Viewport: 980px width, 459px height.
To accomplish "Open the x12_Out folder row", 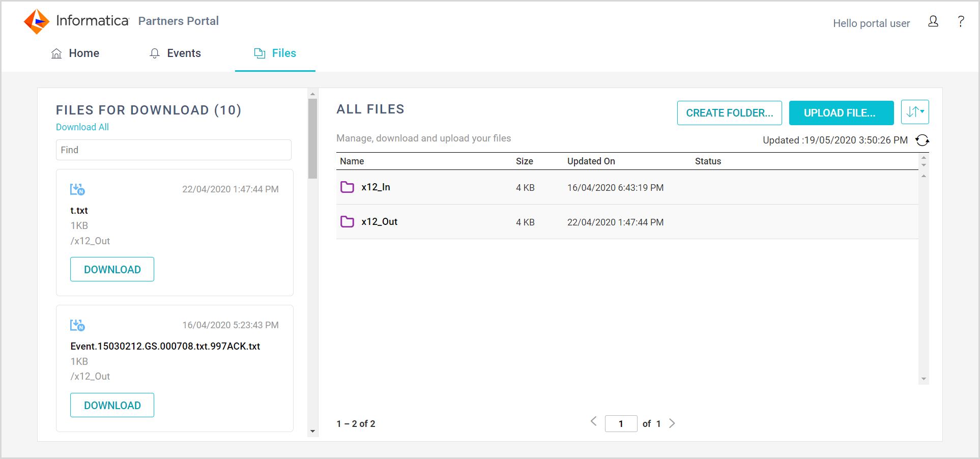I will (627, 222).
